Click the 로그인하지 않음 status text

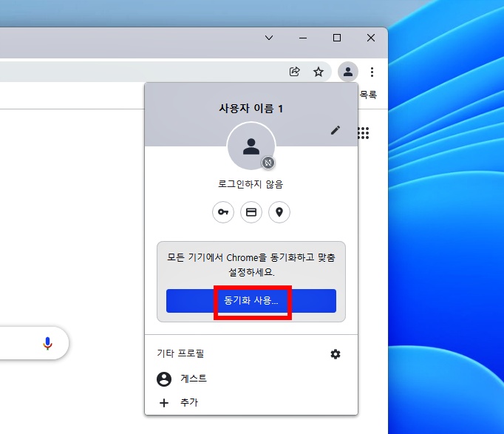(x=251, y=184)
